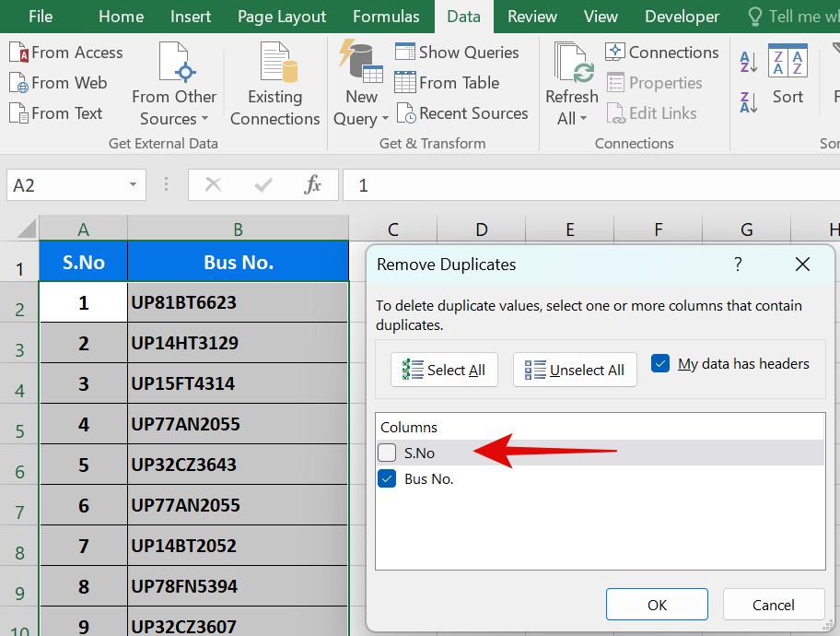Click the Tell me search lightbulb
The height and width of the screenshot is (636, 840).
point(755,17)
